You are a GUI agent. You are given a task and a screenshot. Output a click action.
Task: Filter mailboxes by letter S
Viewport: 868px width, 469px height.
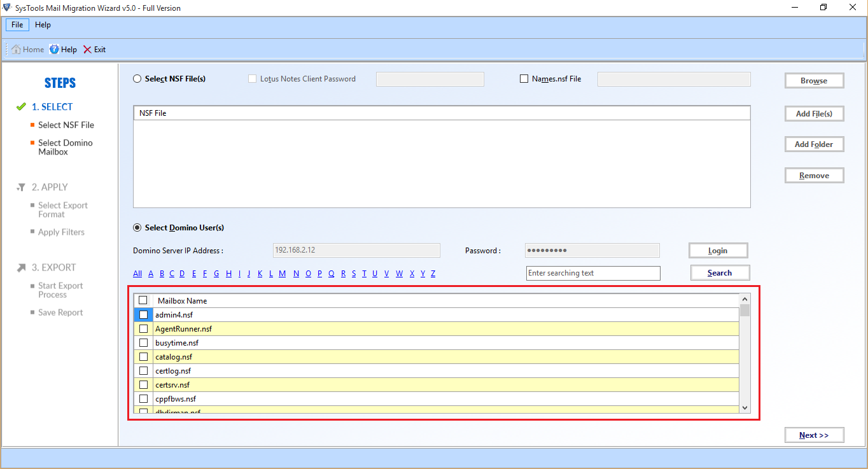354,274
